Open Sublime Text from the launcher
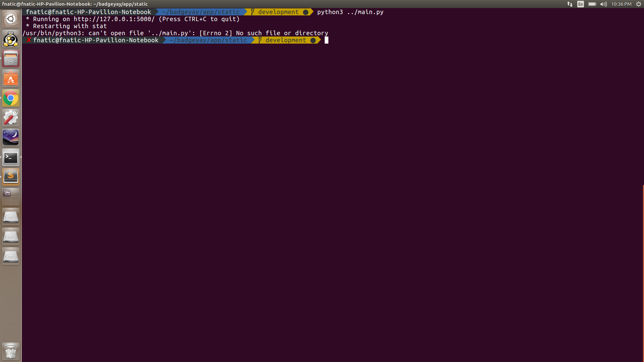The height and width of the screenshot is (362, 644). coord(11,177)
